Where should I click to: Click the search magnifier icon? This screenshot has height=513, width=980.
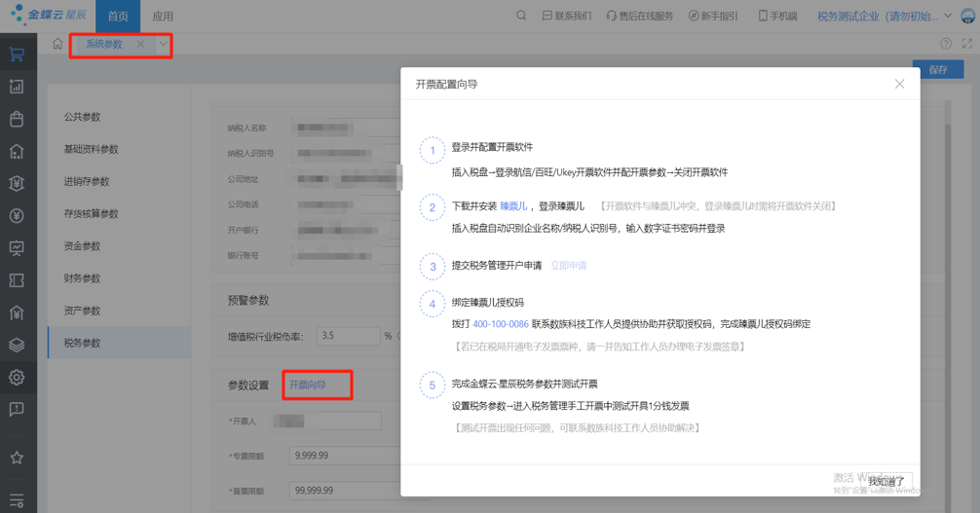pos(520,16)
